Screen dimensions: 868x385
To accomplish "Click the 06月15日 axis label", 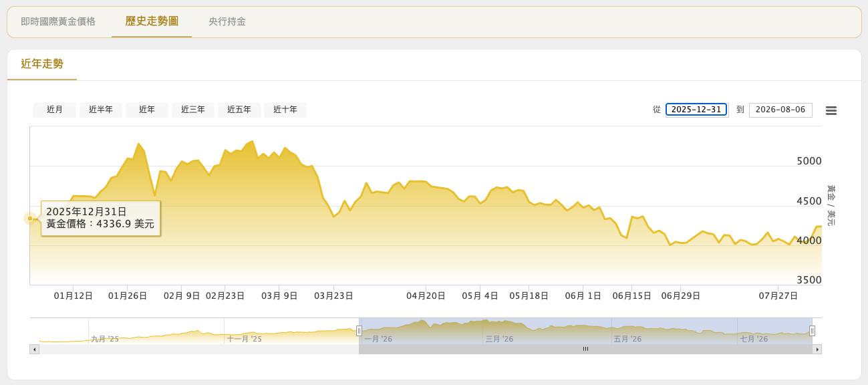I will pos(631,295).
